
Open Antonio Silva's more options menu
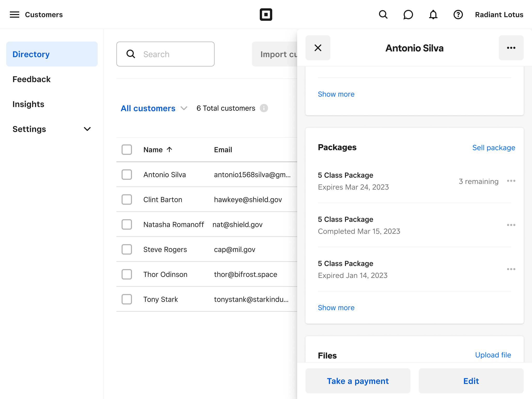(x=511, y=48)
